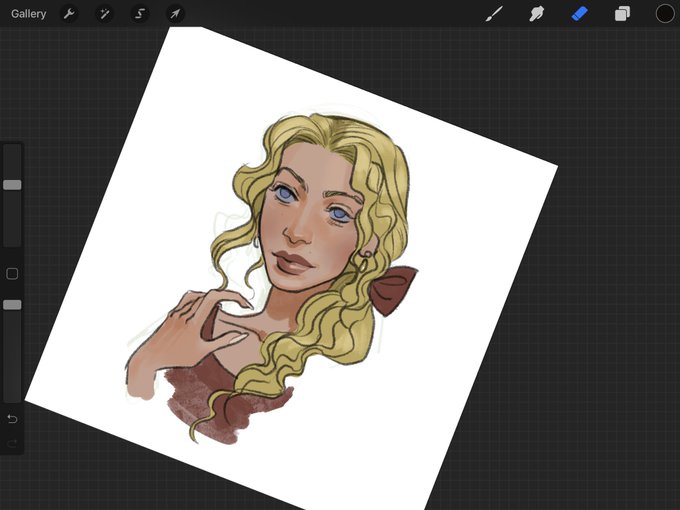This screenshot has height=510, width=680.
Task: Open the Adjustments magic wand menu
Action: click(x=105, y=14)
